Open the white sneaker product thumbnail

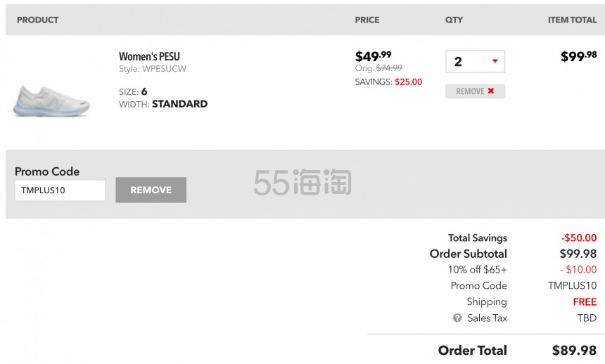(51, 100)
